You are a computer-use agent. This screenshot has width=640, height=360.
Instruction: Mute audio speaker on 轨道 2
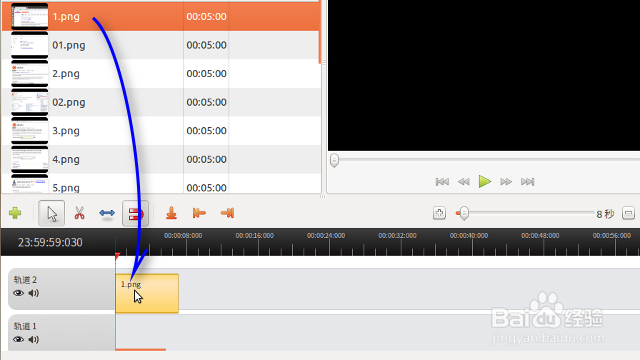pyautogui.click(x=33, y=293)
